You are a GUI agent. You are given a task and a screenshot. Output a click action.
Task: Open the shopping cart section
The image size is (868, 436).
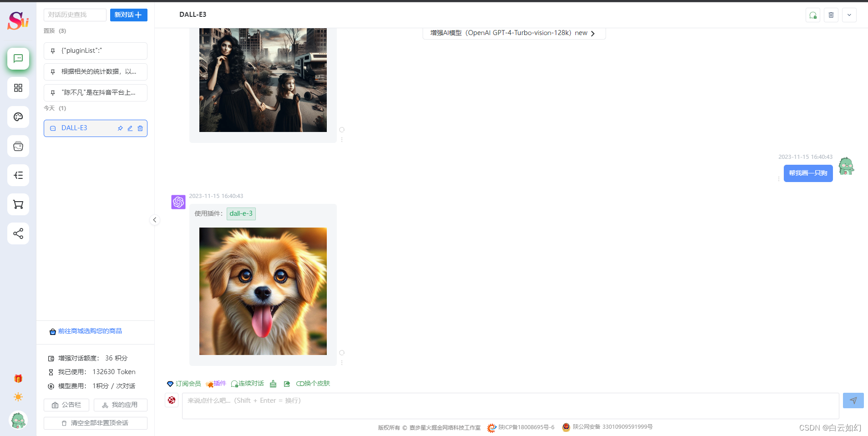pyautogui.click(x=18, y=204)
